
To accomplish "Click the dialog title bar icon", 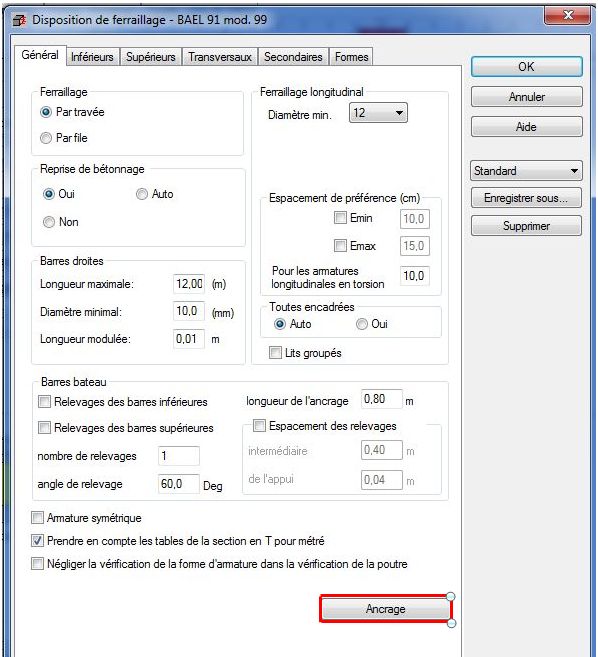I will (x=19, y=20).
